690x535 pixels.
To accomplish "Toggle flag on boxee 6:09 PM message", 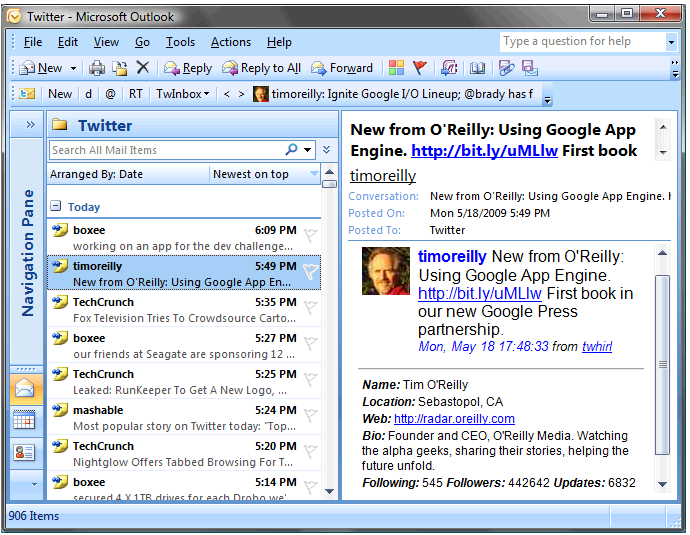I will point(310,237).
